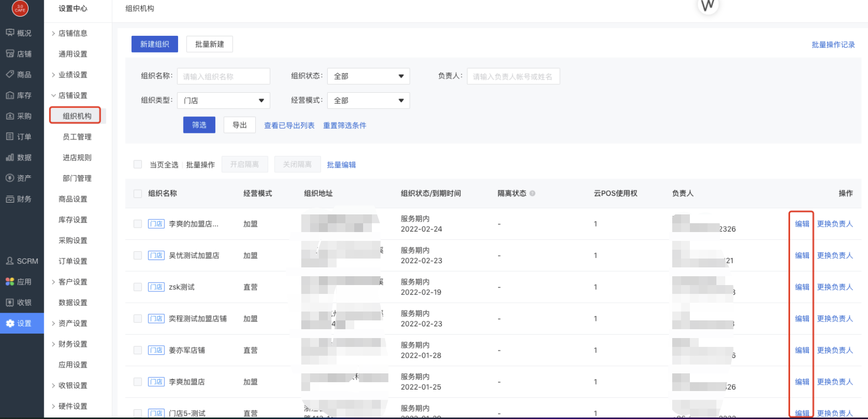
Task: Open the 商品 sidebar icon
Action: pos(10,74)
